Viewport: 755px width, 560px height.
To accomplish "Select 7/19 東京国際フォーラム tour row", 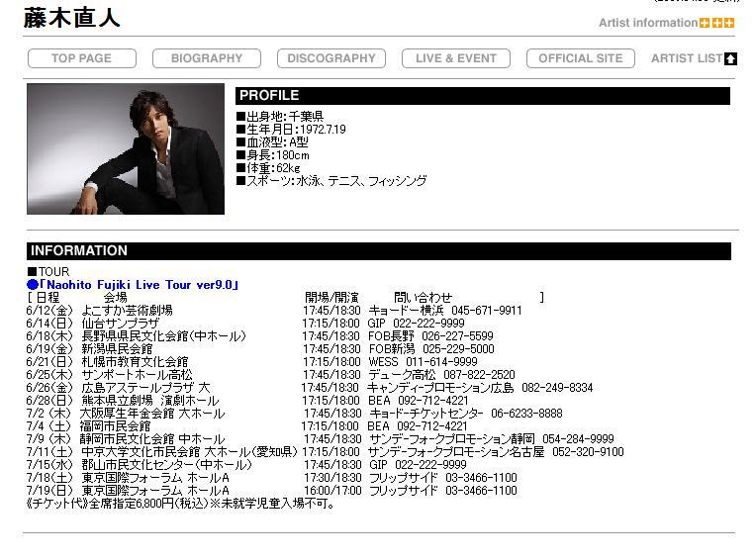I will 271,491.
